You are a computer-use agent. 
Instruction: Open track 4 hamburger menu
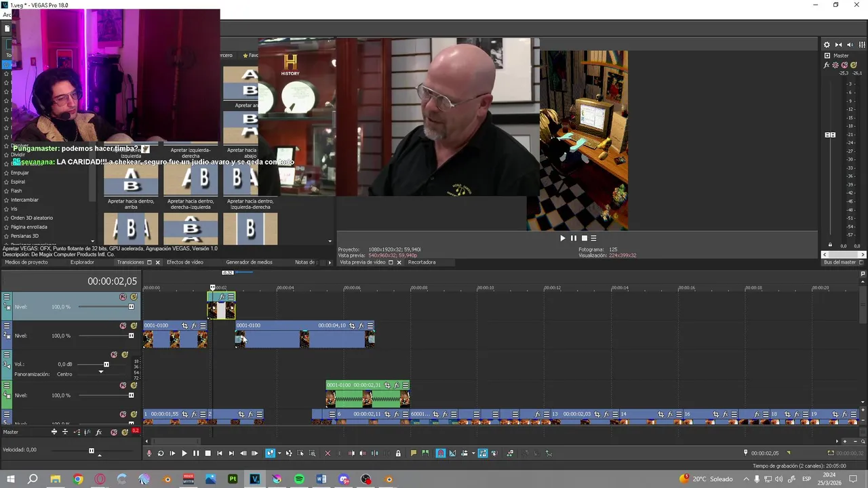pyautogui.click(x=7, y=386)
